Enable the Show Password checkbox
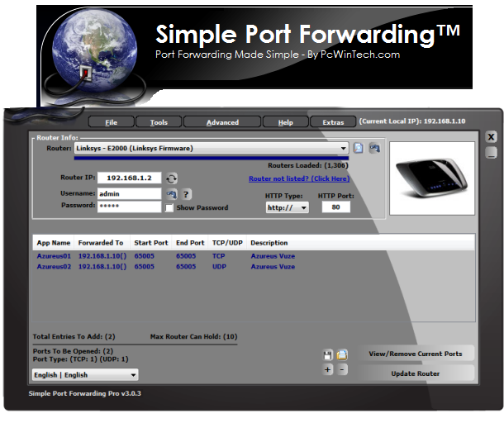The width and height of the screenshot is (504, 423). (169, 207)
